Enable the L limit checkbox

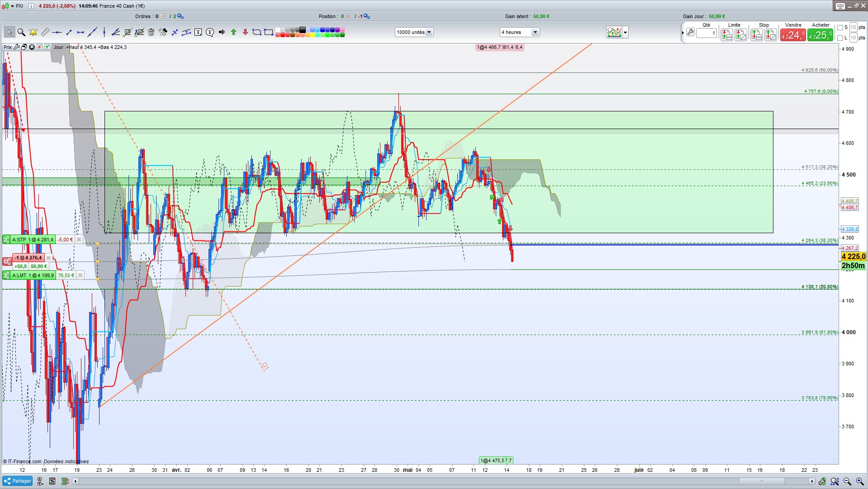pos(840,38)
